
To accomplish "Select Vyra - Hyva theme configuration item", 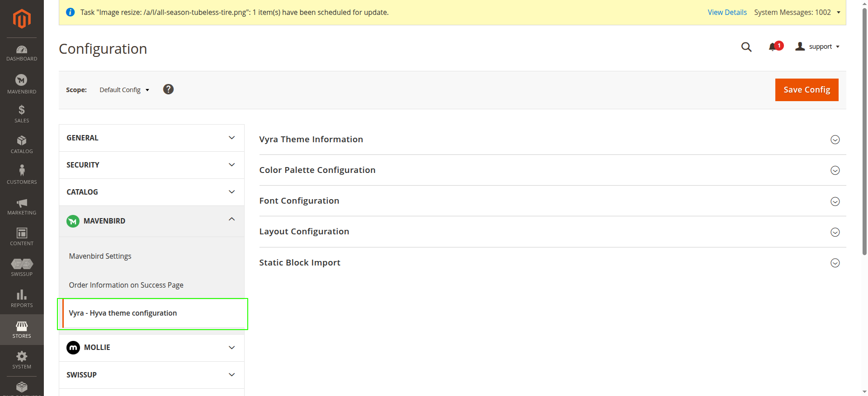I will pyautogui.click(x=153, y=313).
